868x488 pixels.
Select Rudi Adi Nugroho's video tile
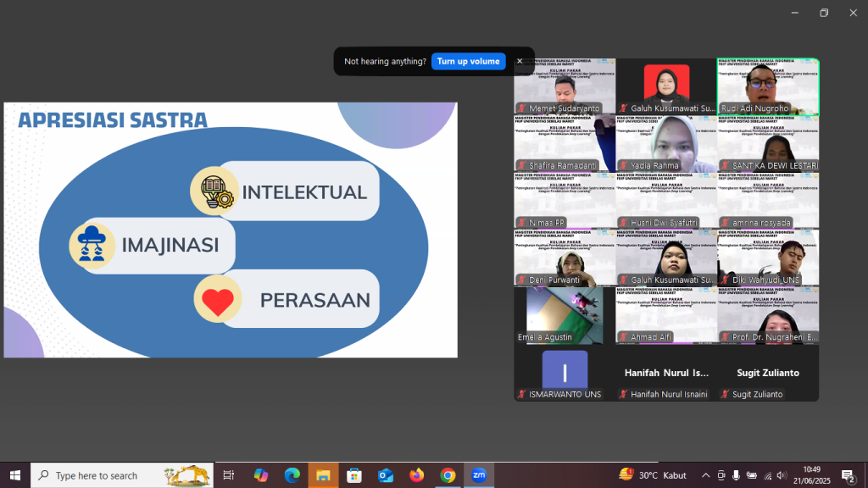tap(768, 86)
